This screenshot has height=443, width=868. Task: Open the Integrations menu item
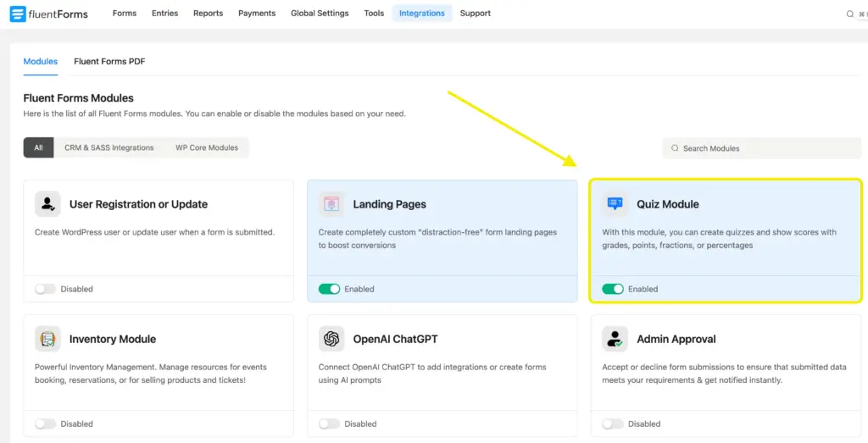pyautogui.click(x=421, y=14)
